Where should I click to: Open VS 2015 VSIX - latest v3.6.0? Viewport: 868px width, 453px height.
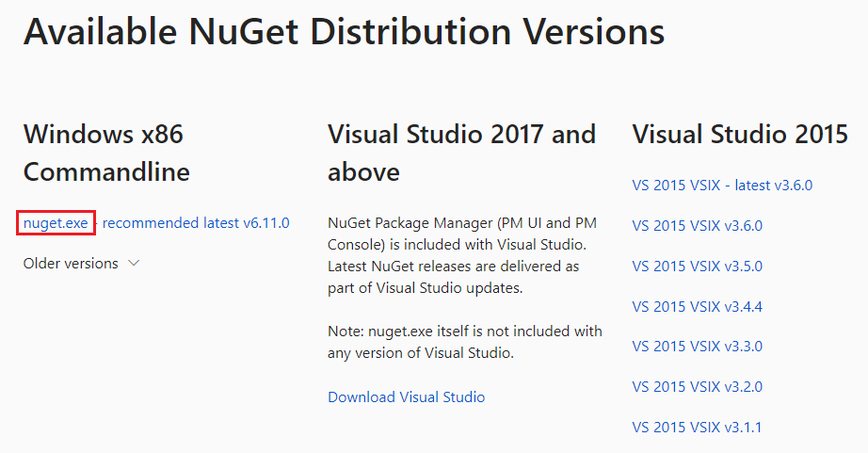point(722,185)
